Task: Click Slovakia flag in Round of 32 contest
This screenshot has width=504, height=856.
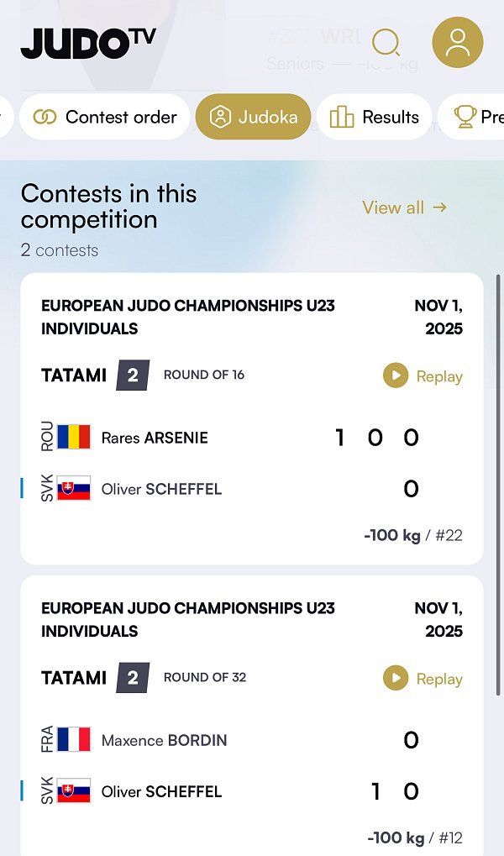Action: pyautogui.click(x=74, y=791)
